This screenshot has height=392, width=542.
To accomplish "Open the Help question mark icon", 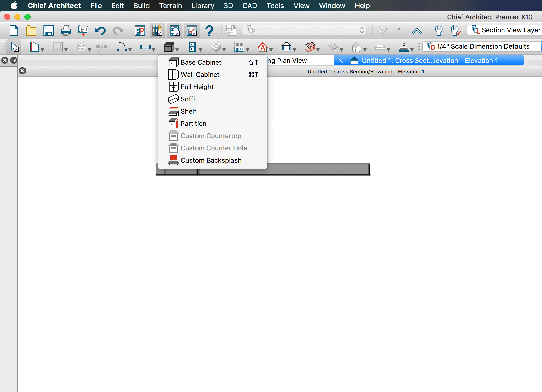I will tap(209, 31).
